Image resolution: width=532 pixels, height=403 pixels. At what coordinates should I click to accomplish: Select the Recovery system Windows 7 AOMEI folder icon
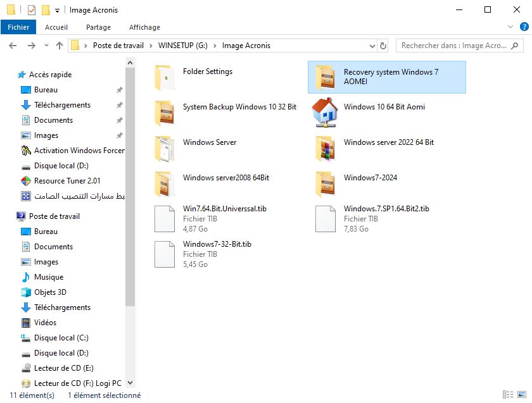pos(326,78)
